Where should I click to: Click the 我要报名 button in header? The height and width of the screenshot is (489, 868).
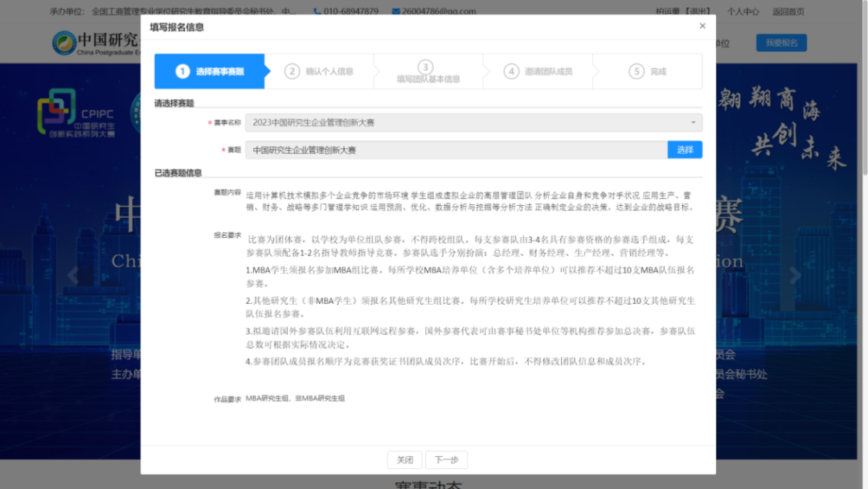pos(780,43)
